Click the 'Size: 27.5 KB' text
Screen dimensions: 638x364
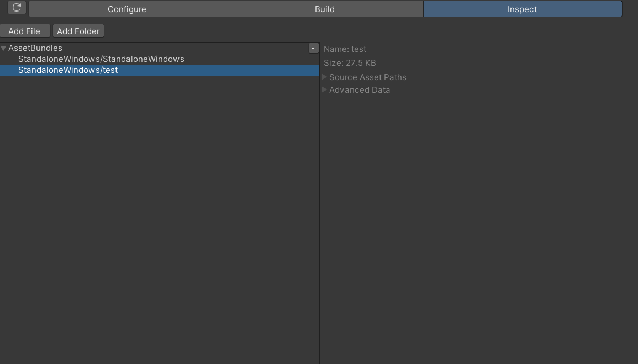click(350, 63)
